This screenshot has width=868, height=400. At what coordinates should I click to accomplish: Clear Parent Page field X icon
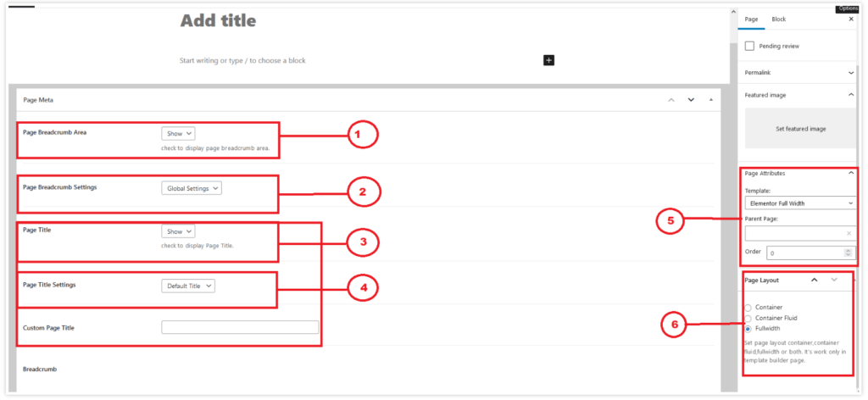click(849, 233)
